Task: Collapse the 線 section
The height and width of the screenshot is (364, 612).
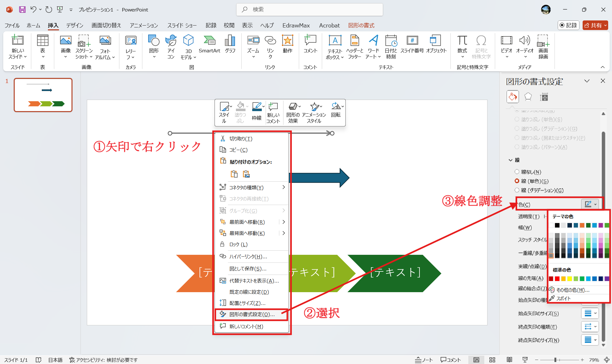Action: click(x=510, y=160)
